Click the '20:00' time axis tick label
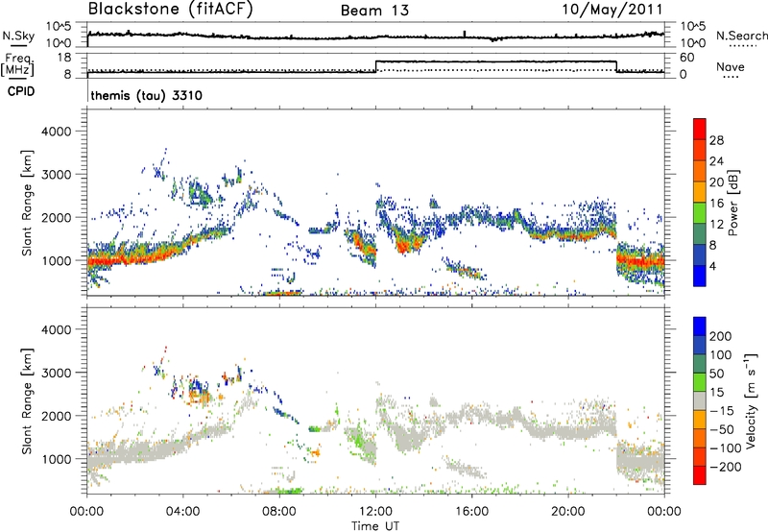Image resolution: width=768 pixels, height=532 pixels. click(568, 512)
